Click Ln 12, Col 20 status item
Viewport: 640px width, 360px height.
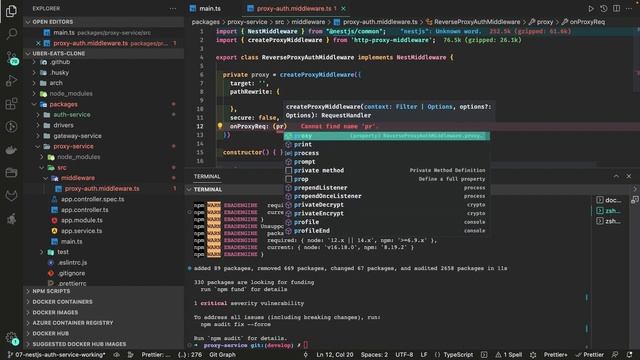(335, 355)
